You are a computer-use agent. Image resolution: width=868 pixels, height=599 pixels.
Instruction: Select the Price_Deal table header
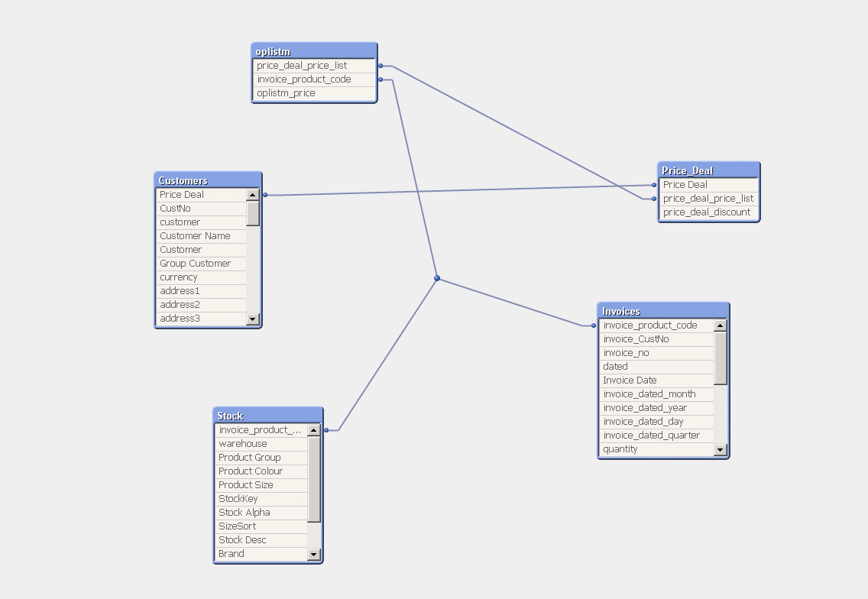click(x=708, y=170)
